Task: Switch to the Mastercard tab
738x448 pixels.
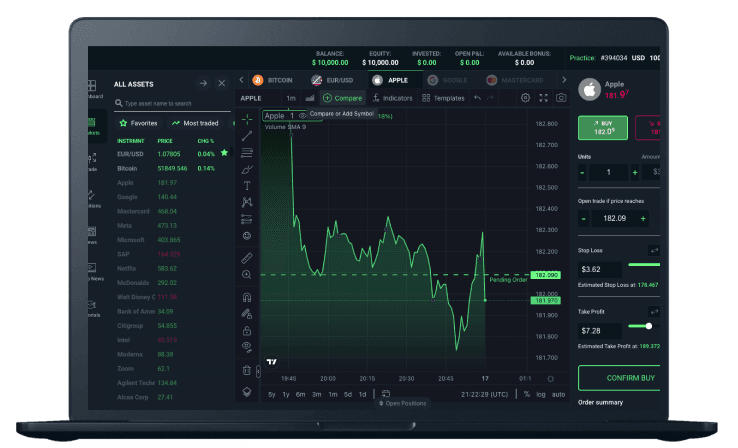Action: [515, 80]
